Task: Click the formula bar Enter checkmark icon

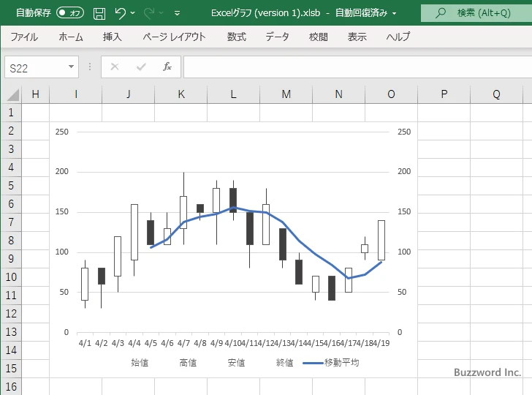Action: coord(141,67)
